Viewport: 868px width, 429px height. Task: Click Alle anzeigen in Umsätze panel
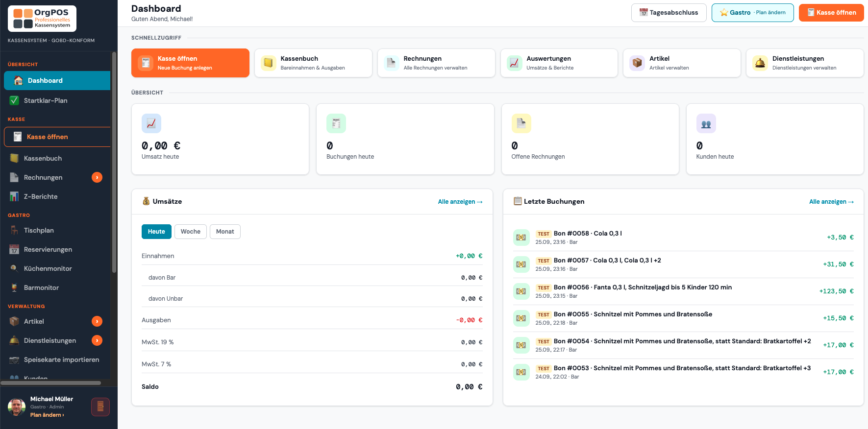pyautogui.click(x=460, y=202)
